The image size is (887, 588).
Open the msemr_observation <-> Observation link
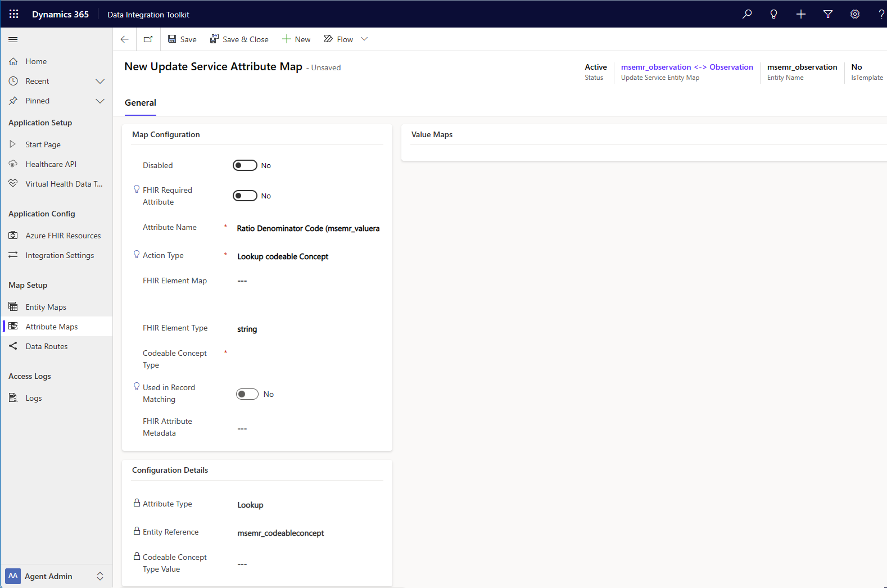687,67
